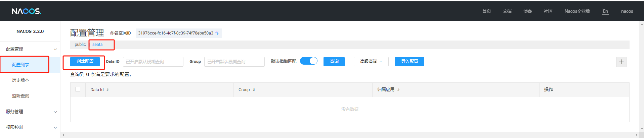Click the horizontal scrollbar left arrow
Image resolution: width=644 pixels, height=138 pixels.
(63, 135)
